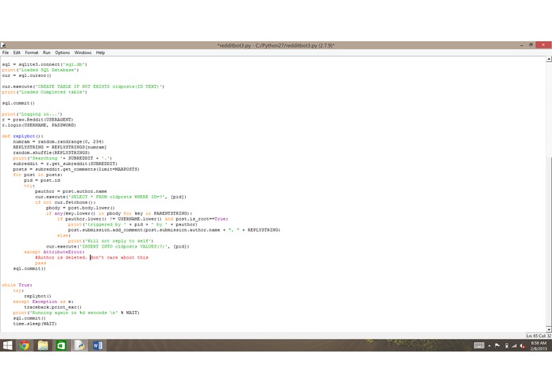Viewport: 552px width, 392px height.
Task: Click the 'pid = post.id' line
Action: (42, 180)
